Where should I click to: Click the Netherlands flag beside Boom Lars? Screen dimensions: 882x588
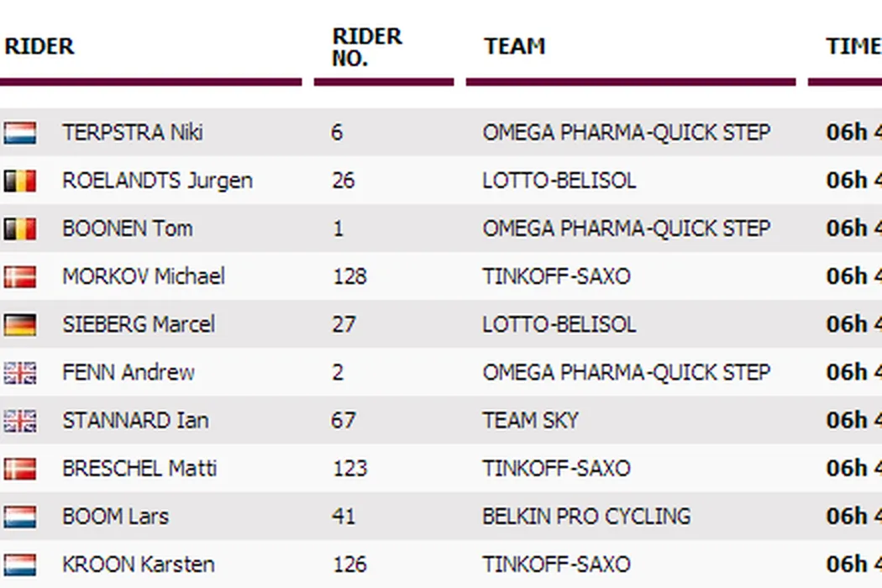coord(19,516)
